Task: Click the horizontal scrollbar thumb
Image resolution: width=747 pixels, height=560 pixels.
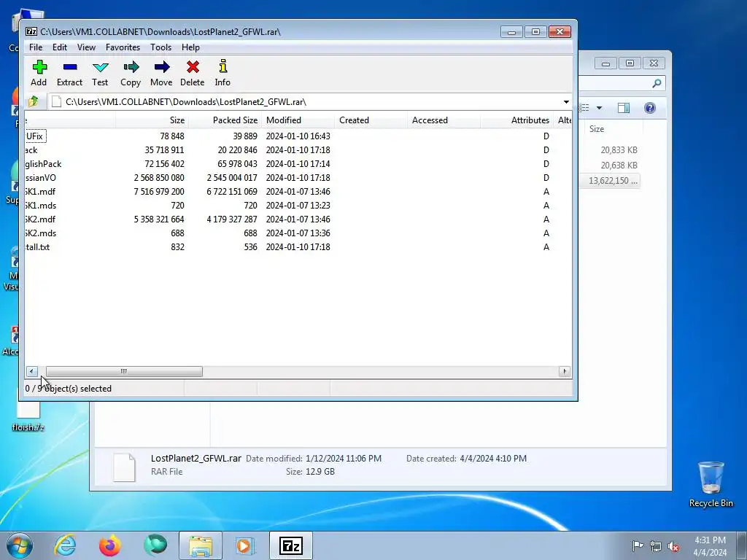Action: (x=124, y=371)
